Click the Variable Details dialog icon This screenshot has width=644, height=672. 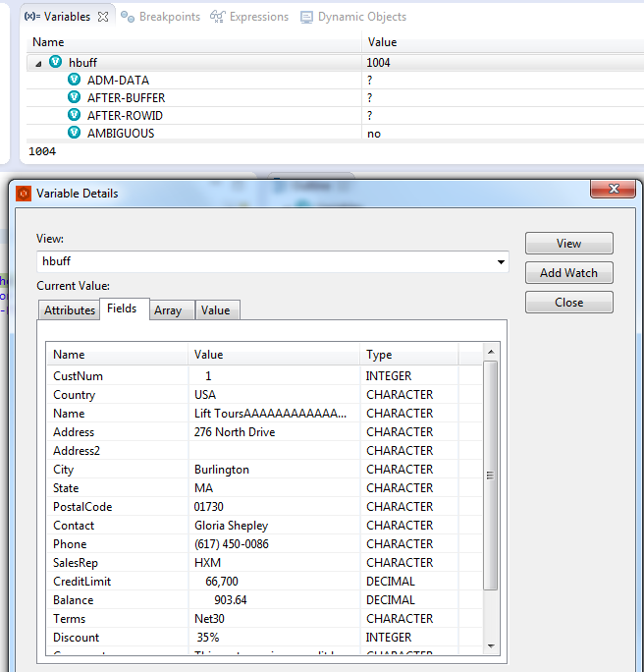[x=24, y=194]
